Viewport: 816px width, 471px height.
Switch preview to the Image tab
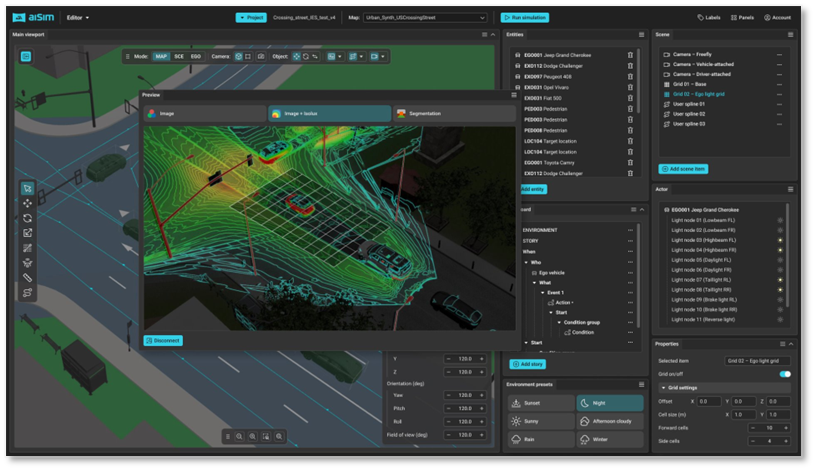(205, 113)
